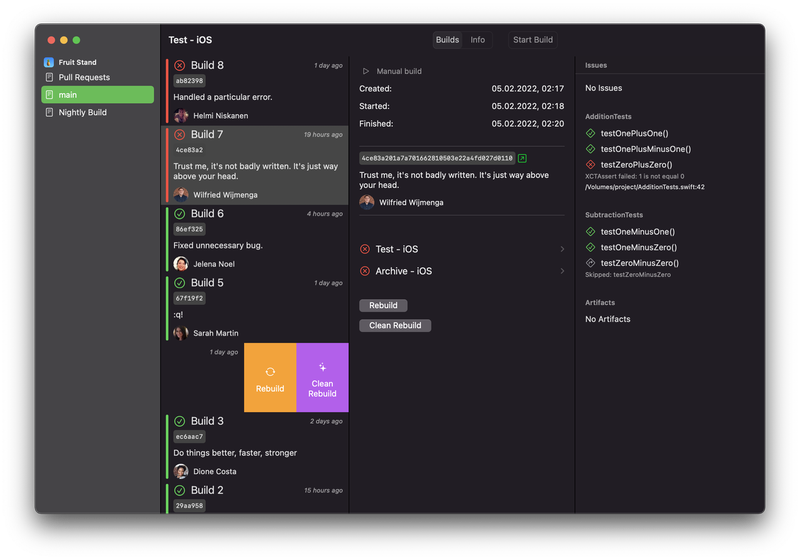Click the green open-commit arrow icon
The width and height of the screenshot is (800, 560).
pyautogui.click(x=522, y=158)
